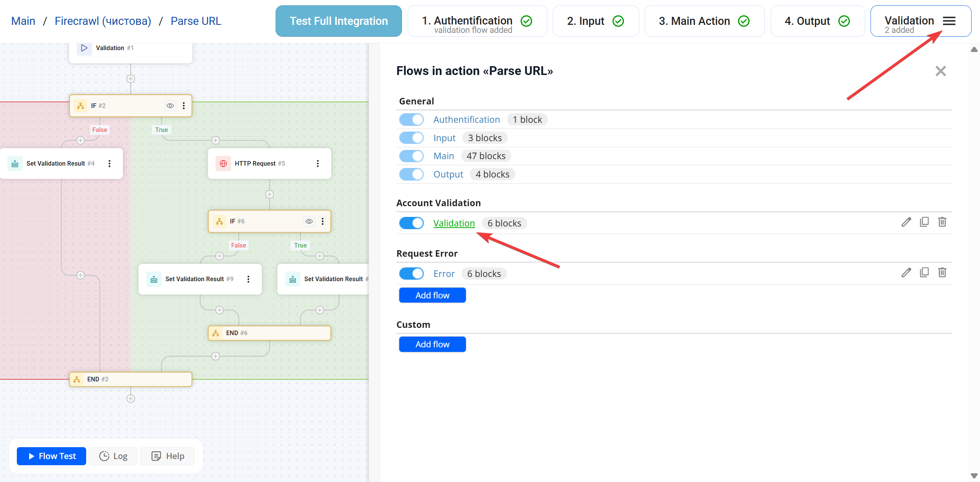
Task: Copy the Error flow
Action: pos(924,273)
